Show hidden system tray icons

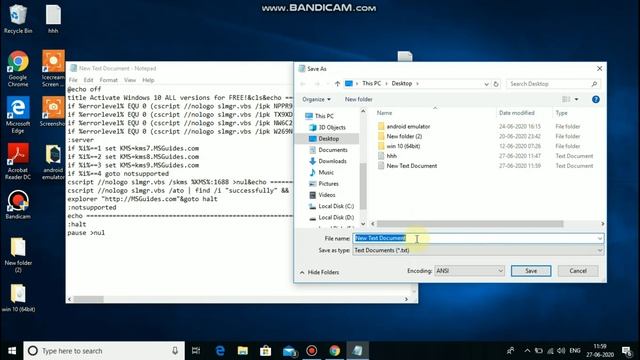click(527, 351)
